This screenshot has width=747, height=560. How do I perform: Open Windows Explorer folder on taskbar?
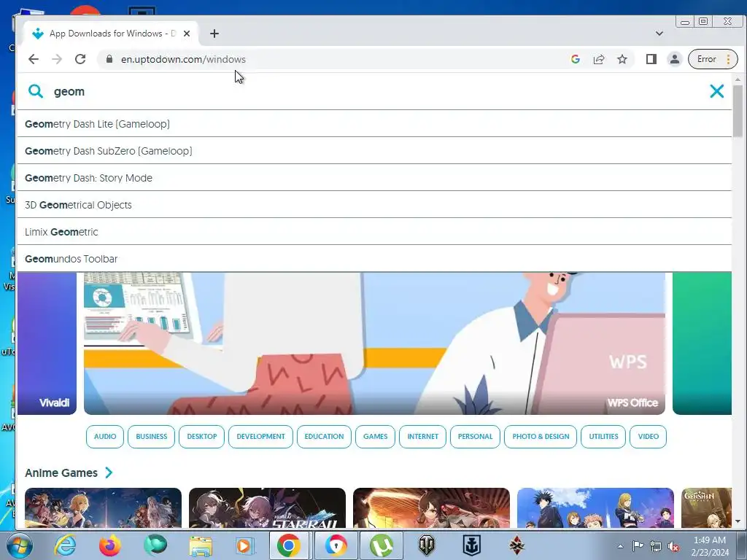point(201,545)
